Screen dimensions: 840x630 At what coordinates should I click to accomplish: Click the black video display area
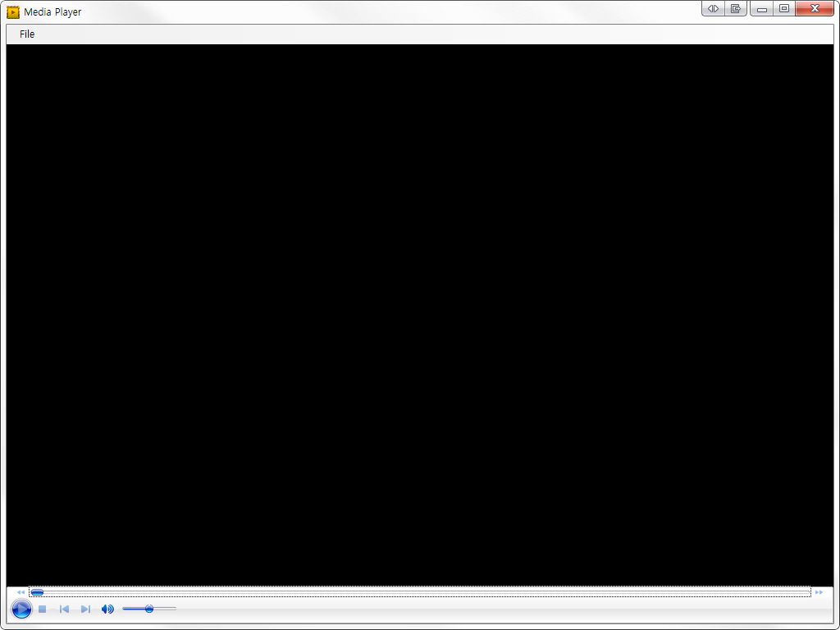coord(420,315)
